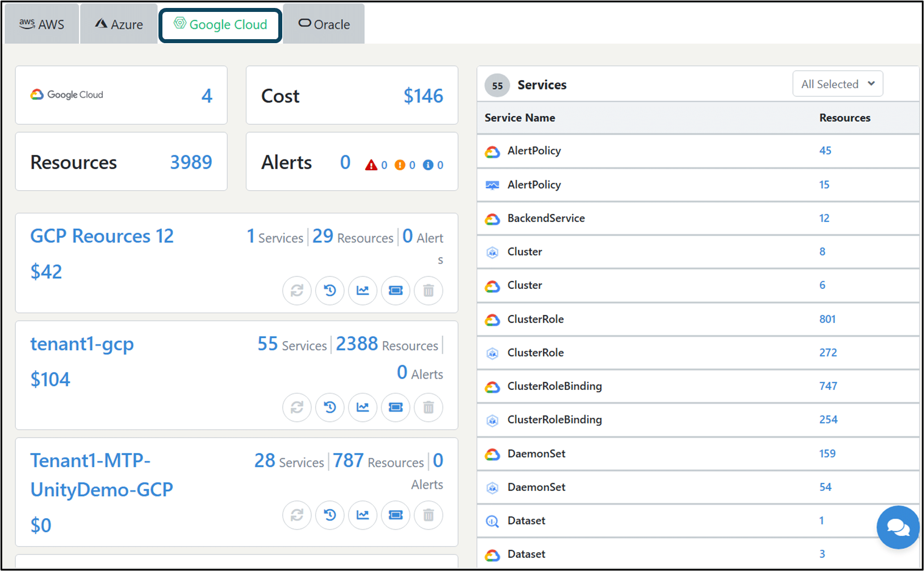Click 787 Resources on Tenant1-MTP-UnityDemo-GCP card
Viewport: 924px width, 571px height.
click(378, 461)
